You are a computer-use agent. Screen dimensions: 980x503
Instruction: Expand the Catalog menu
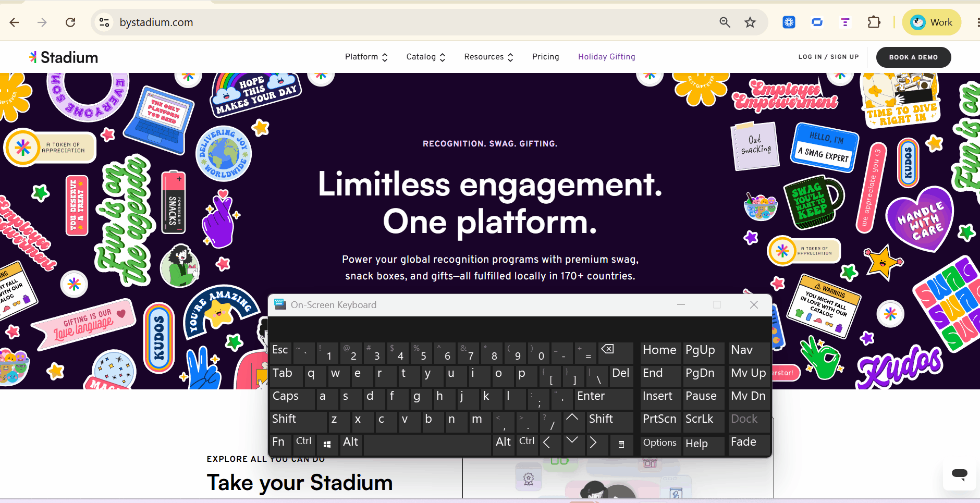[x=426, y=57]
